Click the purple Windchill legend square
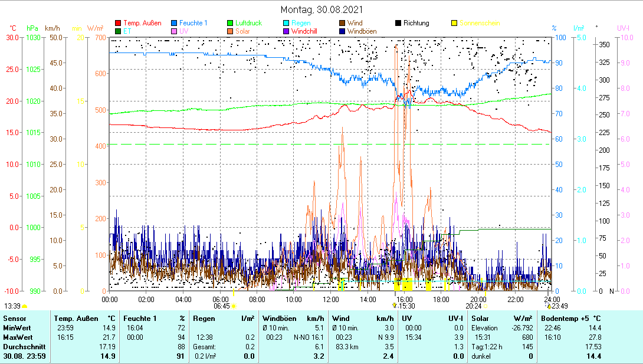This screenshot has height=364, width=643. [286, 31]
